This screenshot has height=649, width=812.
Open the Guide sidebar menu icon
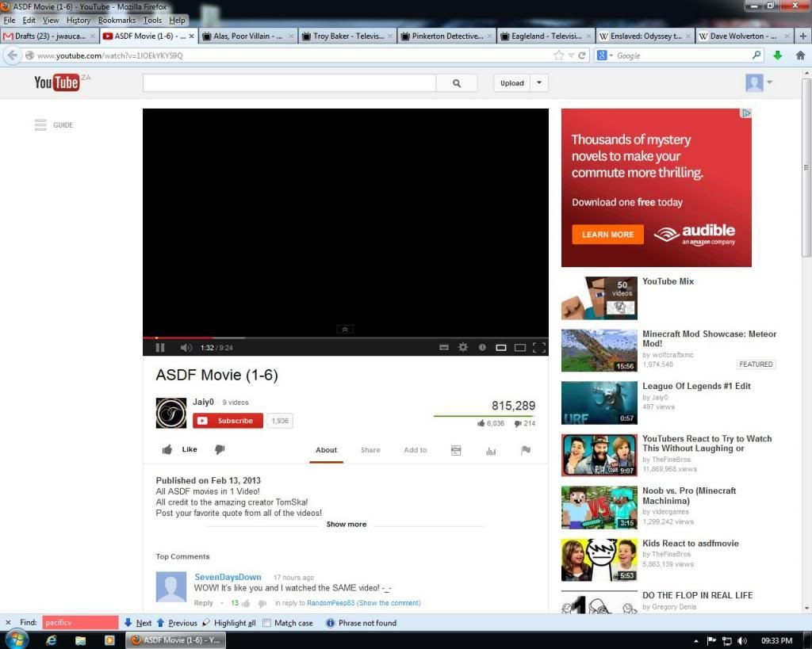tap(40, 124)
